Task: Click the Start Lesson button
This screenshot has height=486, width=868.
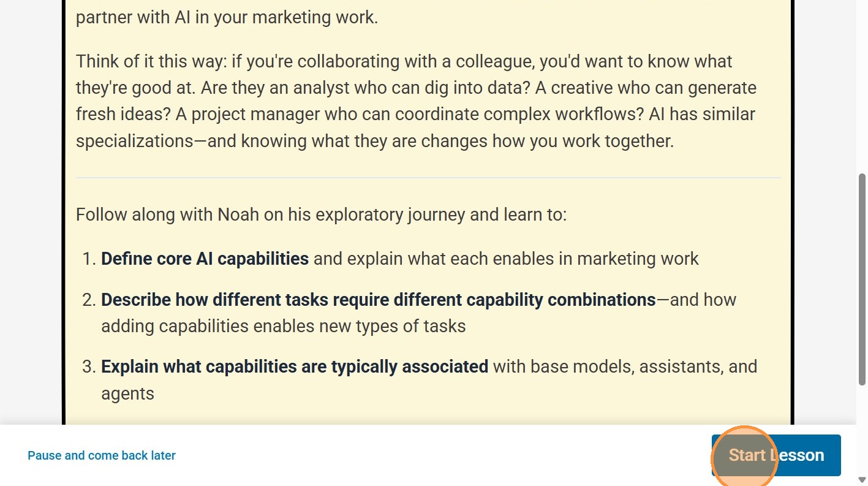Action: (776, 455)
